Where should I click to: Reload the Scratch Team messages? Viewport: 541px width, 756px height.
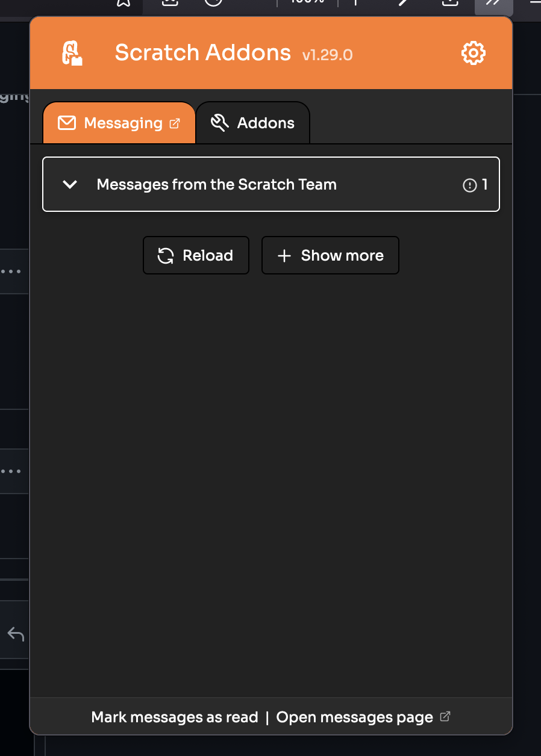point(196,255)
